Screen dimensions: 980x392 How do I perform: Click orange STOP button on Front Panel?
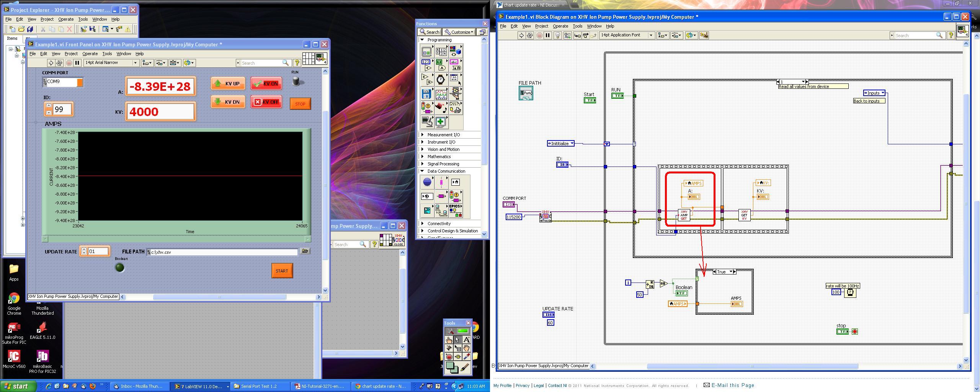tap(300, 104)
